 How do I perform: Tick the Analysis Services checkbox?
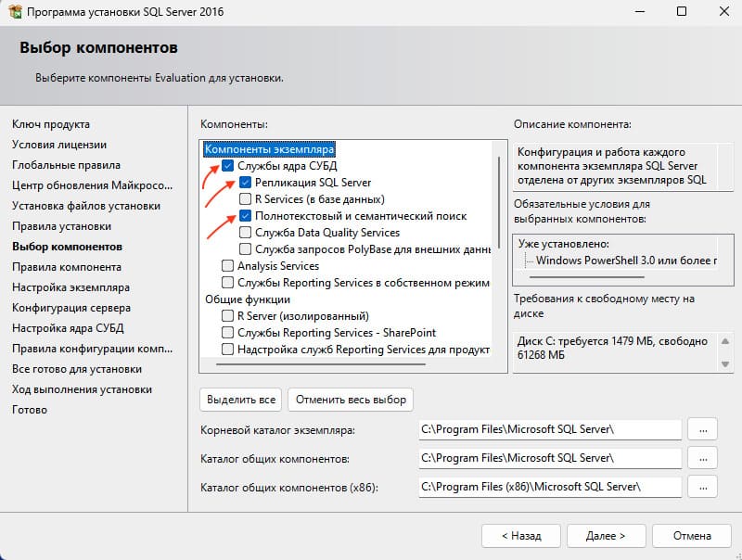tap(227, 266)
